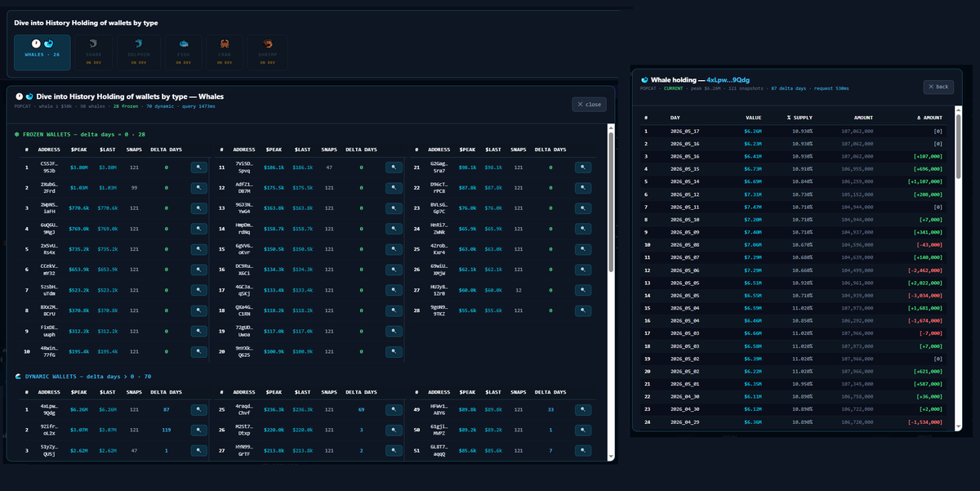Inspect dynamic wallet HFWv1…A8Y6 via magnifier

[x=583, y=410]
